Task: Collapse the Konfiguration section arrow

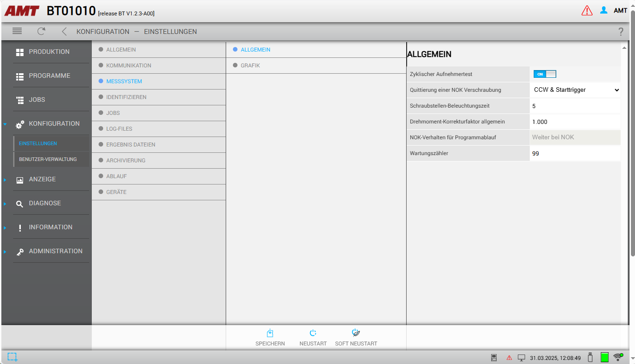Action: click(x=5, y=124)
